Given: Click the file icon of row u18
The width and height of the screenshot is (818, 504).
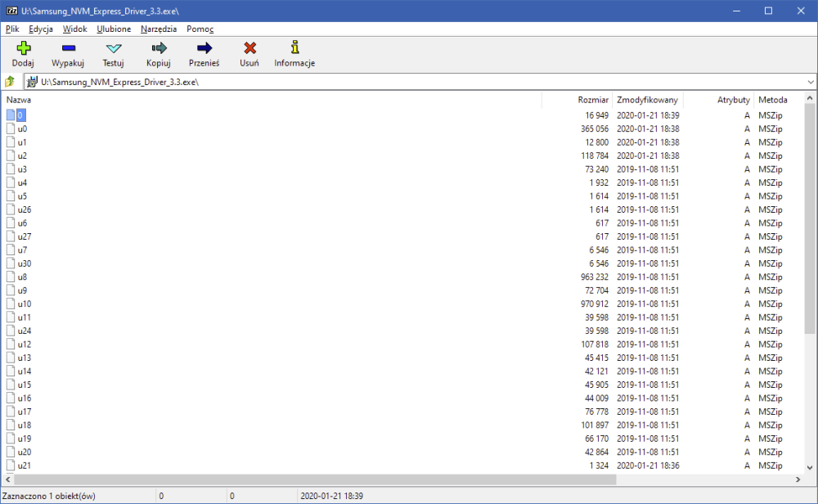Looking at the screenshot, I should coord(11,425).
